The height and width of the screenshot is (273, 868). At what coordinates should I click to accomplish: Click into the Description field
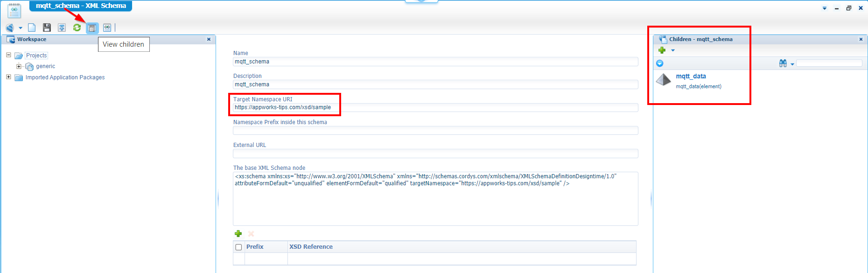pyautogui.click(x=435, y=84)
